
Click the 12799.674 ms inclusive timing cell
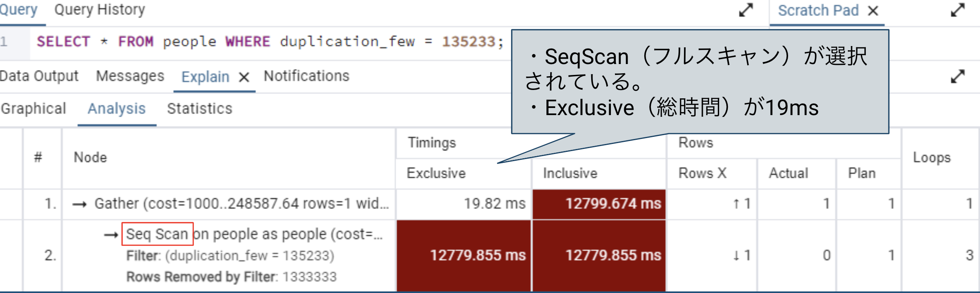pos(599,204)
